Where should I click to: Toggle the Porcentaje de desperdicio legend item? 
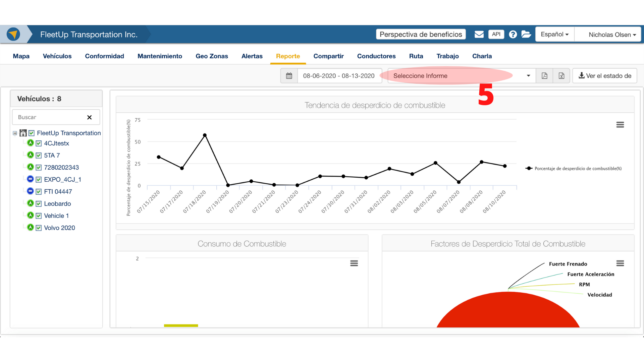(574, 169)
